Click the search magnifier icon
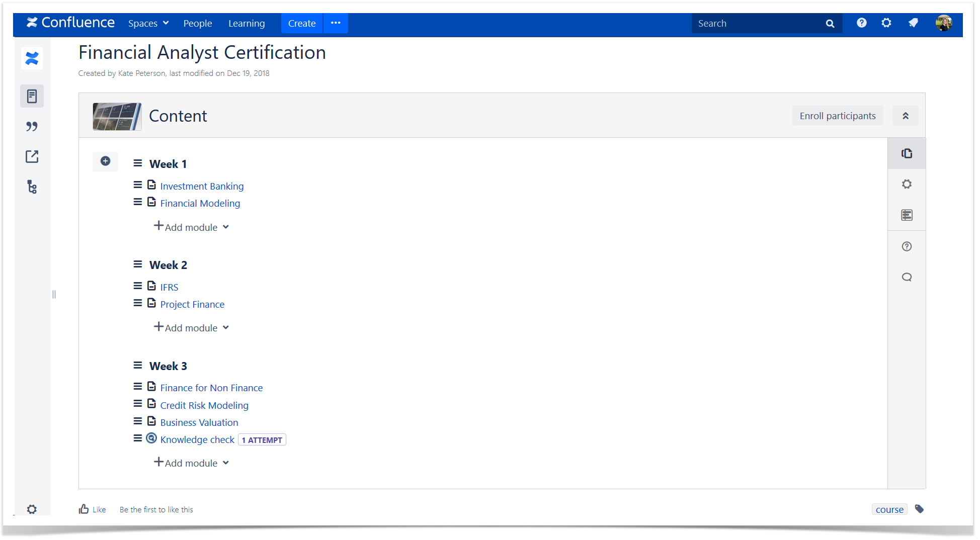This screenshot has width=980, height=540. point(829,23)
